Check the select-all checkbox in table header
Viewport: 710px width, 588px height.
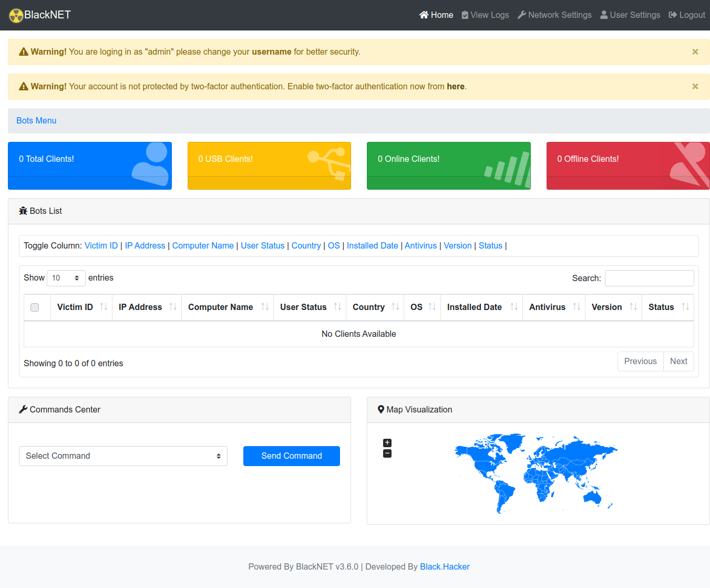35,307
